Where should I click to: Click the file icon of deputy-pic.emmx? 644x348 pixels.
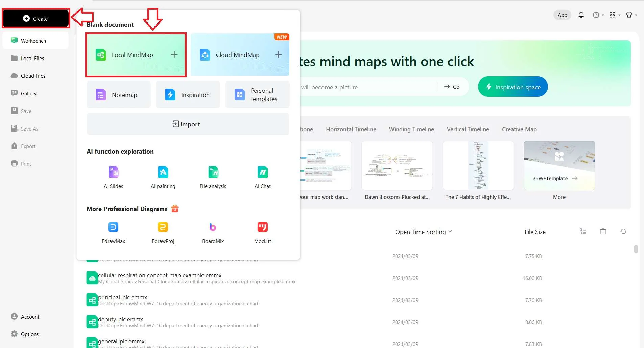[92, 322]
